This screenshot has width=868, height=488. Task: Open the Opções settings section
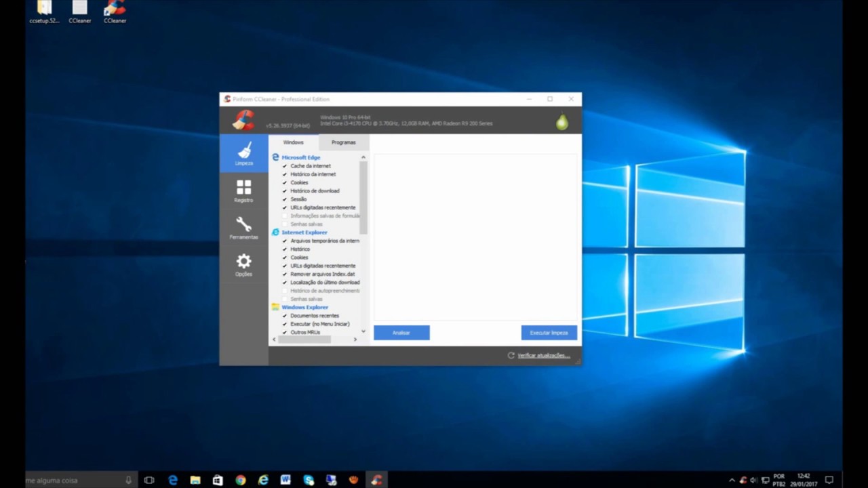tap(244, 264)
